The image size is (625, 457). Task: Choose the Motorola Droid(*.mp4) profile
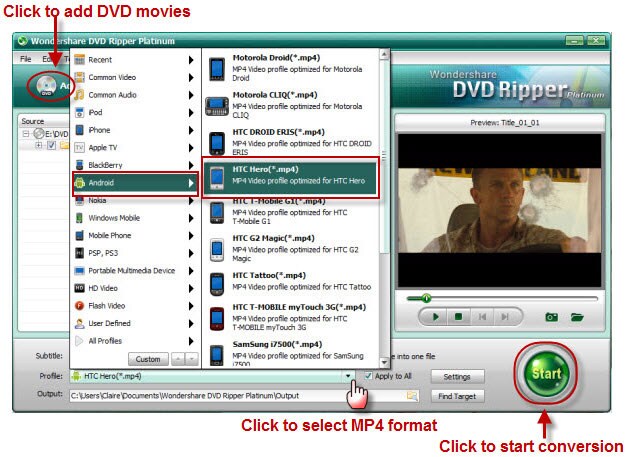pyautogui.click(x=291, y=68)
